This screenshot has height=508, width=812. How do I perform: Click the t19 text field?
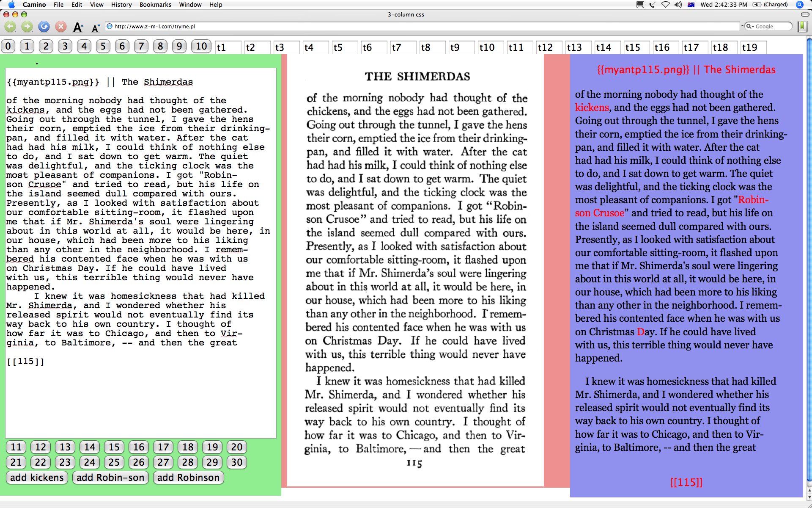753,47
